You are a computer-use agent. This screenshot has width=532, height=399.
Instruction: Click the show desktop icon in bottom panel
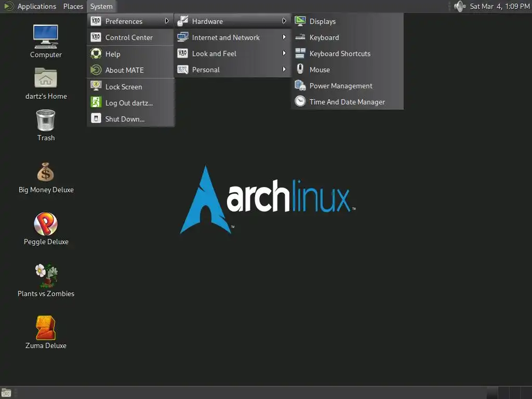click(x=6, y=393)
